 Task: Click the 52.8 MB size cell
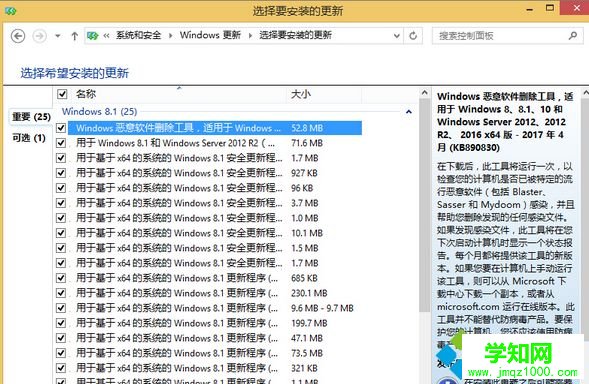point(307,128)
